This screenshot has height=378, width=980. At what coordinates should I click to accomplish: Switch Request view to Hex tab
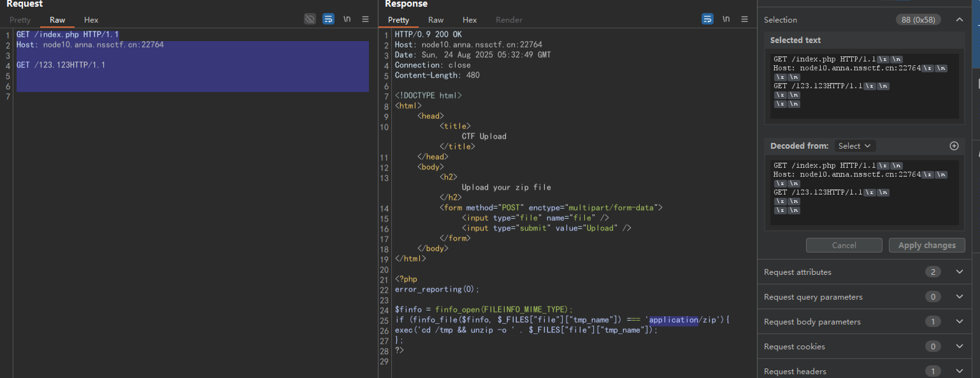coord(91,20)
